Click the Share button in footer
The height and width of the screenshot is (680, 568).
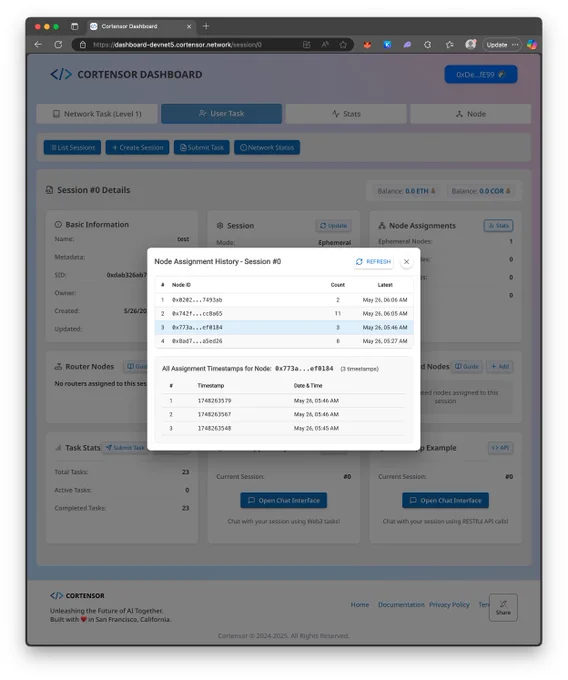(503, 608)
